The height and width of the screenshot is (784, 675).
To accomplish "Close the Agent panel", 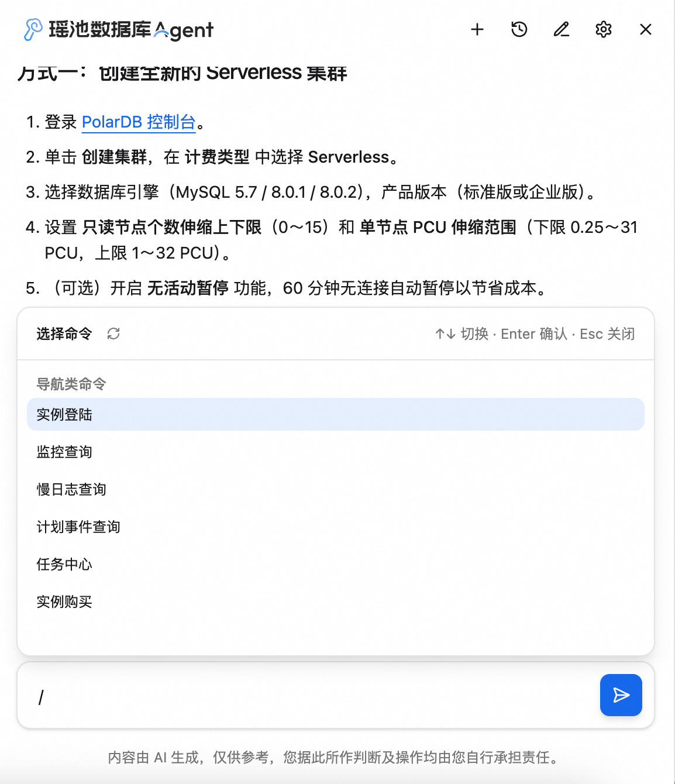I will tap(646, 29).
